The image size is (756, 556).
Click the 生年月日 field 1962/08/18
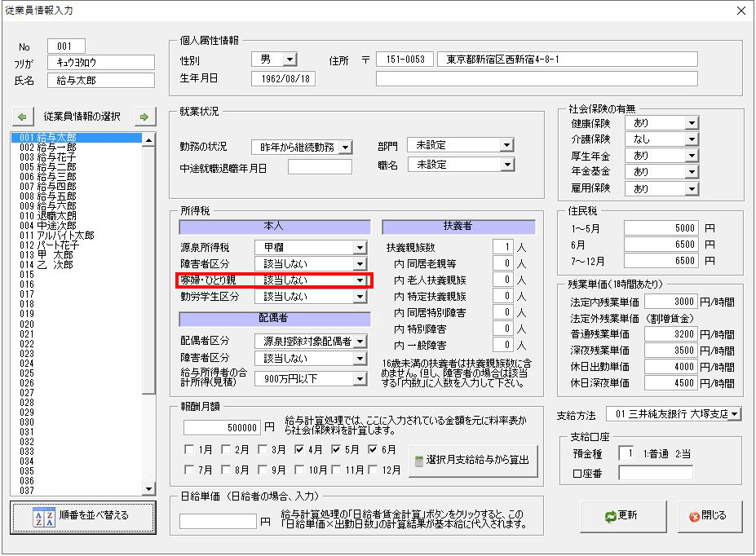coord(283,79)
